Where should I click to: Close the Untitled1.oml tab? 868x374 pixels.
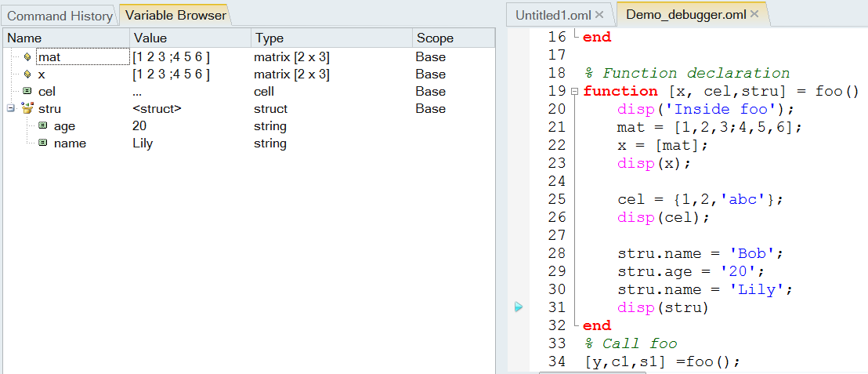[599, 15]
